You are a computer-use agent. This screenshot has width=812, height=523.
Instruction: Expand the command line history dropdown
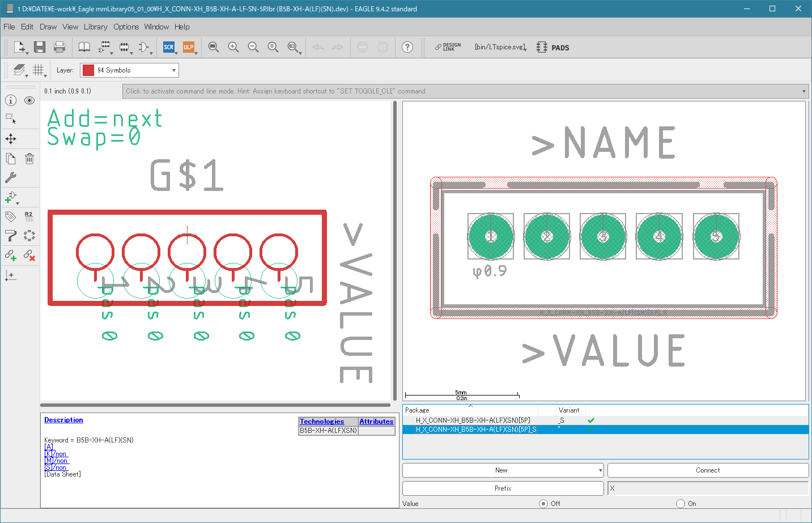(804, 91)
